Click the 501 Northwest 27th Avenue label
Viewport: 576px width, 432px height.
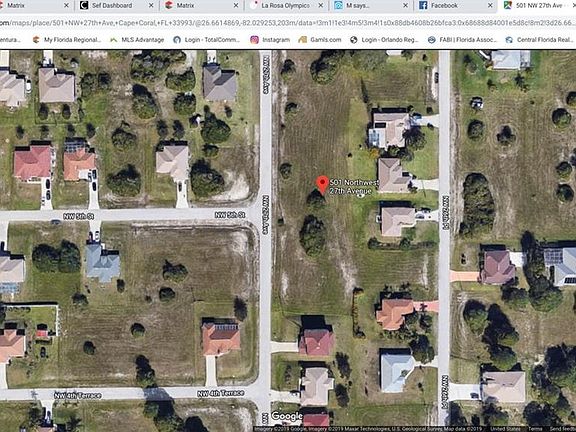(x=353, y=187)
